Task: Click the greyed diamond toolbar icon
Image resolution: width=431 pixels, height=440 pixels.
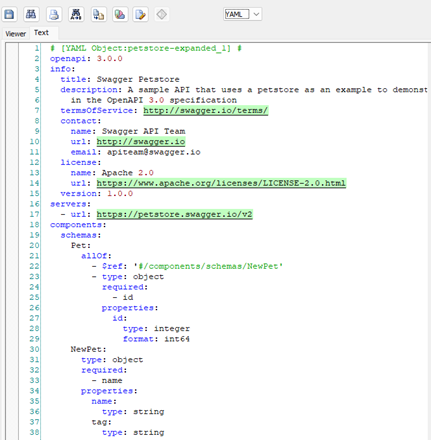Action: click(162, 14)
